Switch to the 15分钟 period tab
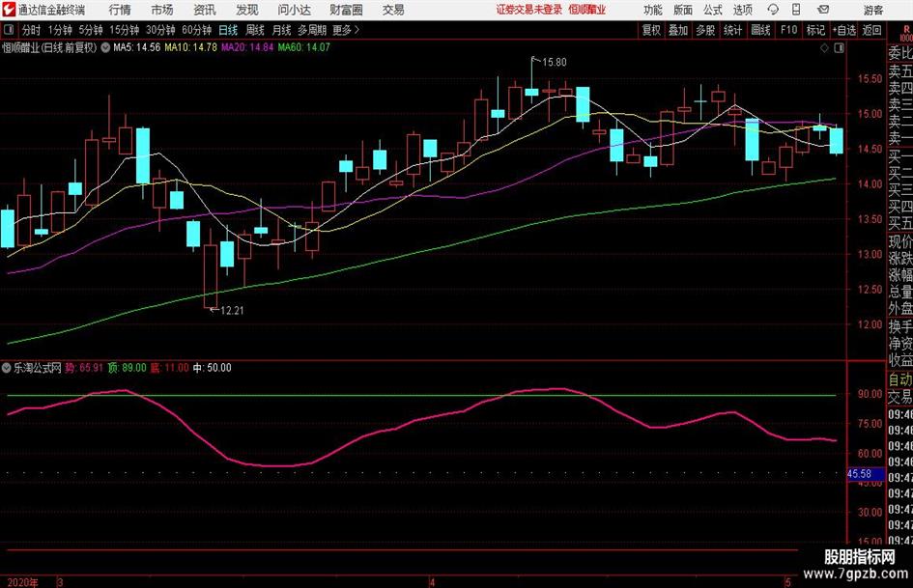Viewport: 913px width, 588px height. coord(125,30)
